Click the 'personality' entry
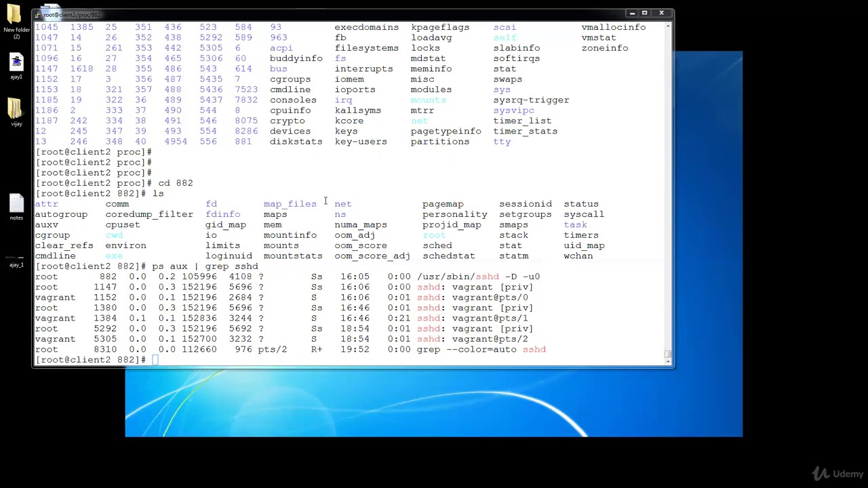The width and height of the screenshot is (868, 488). [455, 214]
